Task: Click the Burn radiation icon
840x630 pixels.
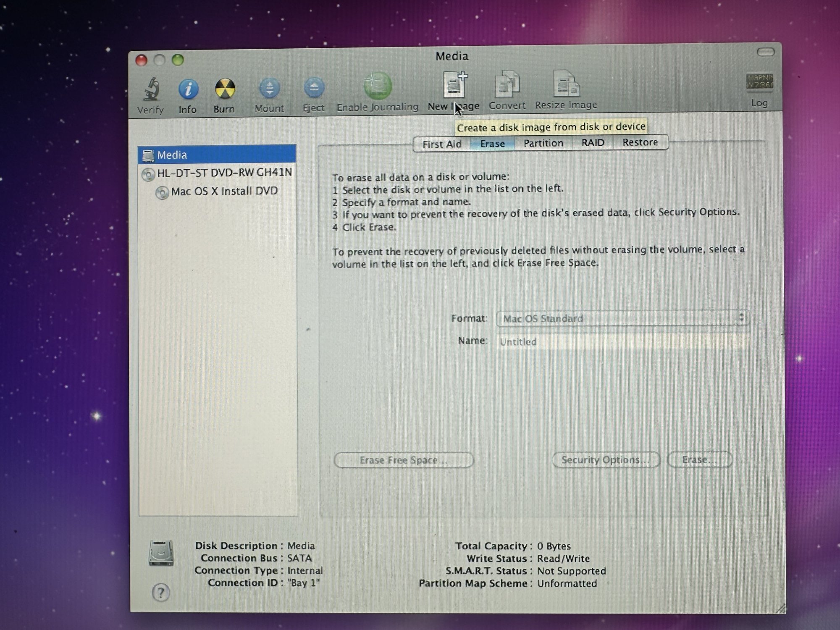Action: [x=225, y=89]
